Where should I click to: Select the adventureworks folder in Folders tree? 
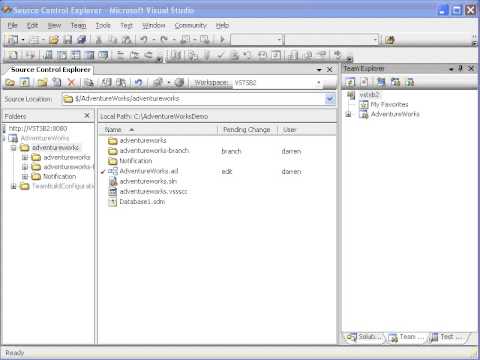tap(56, 147)
